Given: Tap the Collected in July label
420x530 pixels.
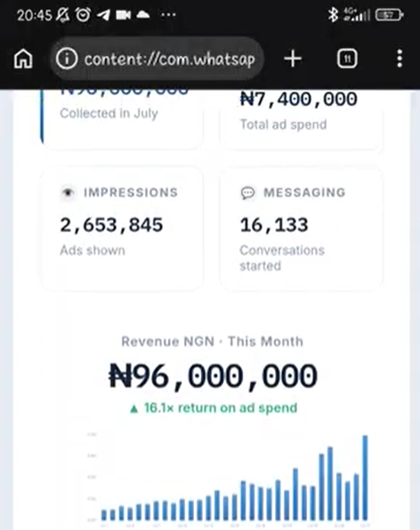Looking at the screenshot, I should [x=109, y=114].
